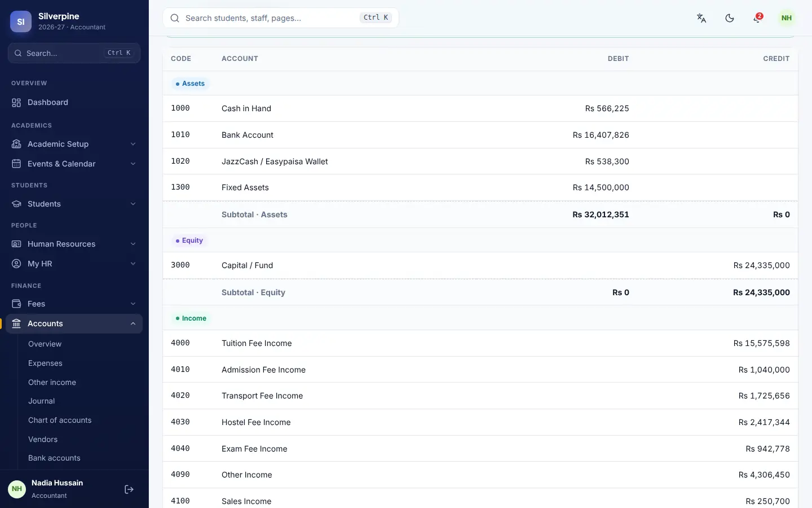812x508 pixels.
Task: Expand the My HR chevron
Action: pyautogui.click(x=133, y=264)
